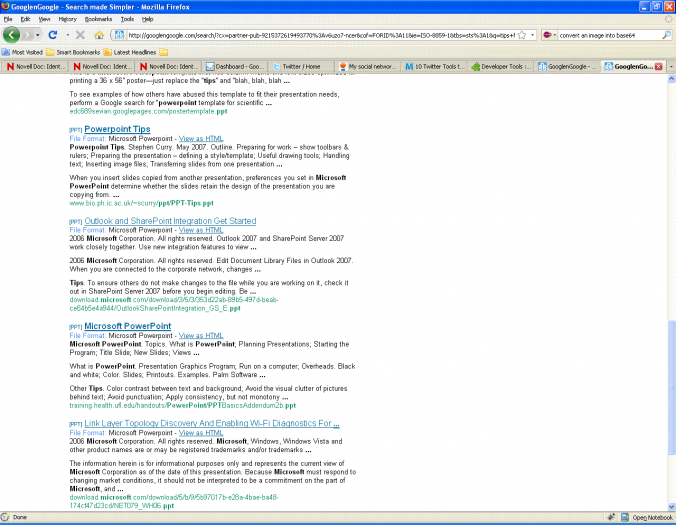Open the Most Visited bookmarks folder
The height and width of the screenshot is (525, 676).
tap(22, 52)
